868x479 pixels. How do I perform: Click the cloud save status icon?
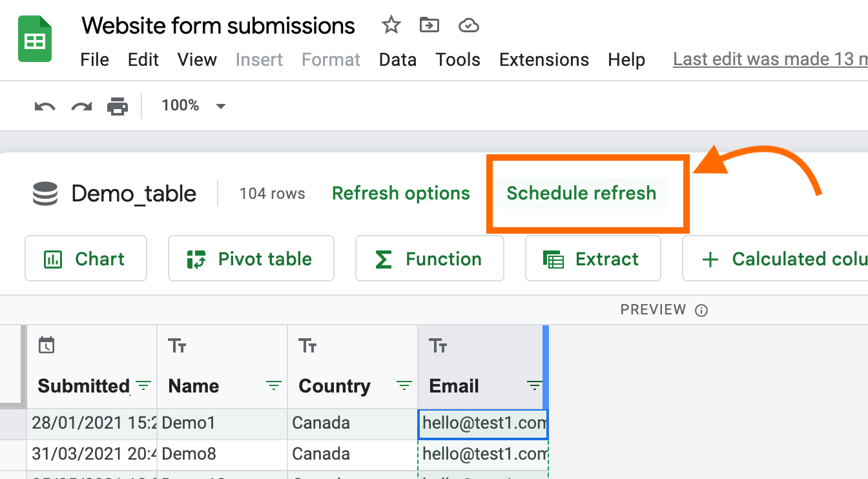[468, 25]
